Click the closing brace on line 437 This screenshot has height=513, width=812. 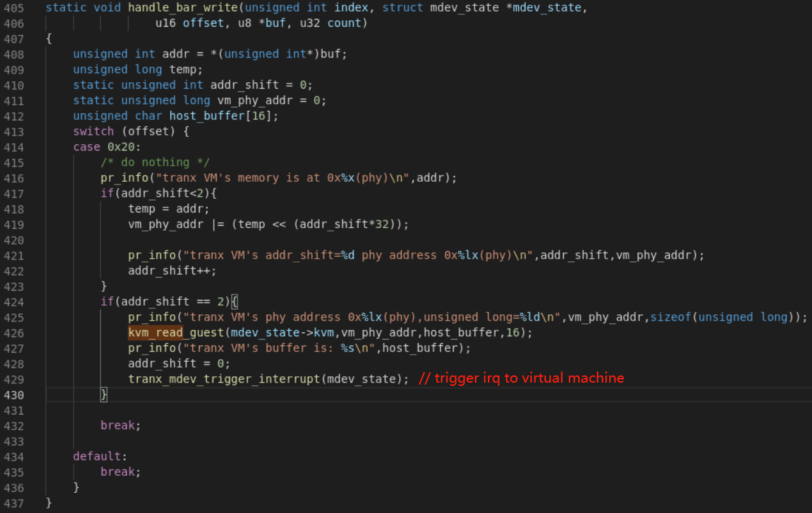pos(48,503)
